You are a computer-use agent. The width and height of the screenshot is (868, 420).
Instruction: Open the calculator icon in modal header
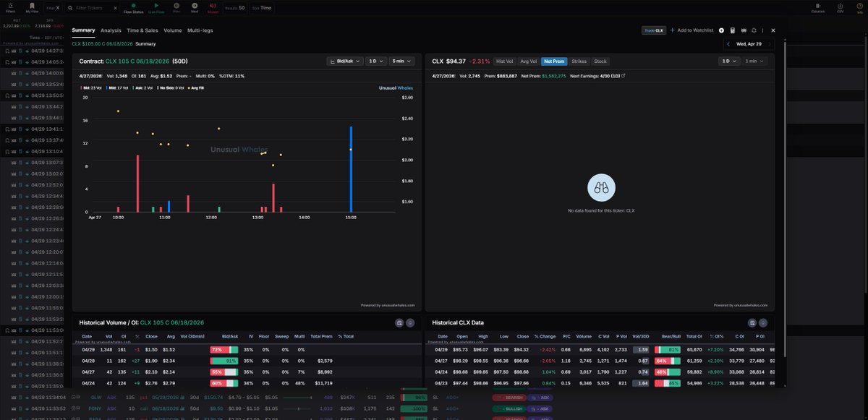click(x=733, y=30)
